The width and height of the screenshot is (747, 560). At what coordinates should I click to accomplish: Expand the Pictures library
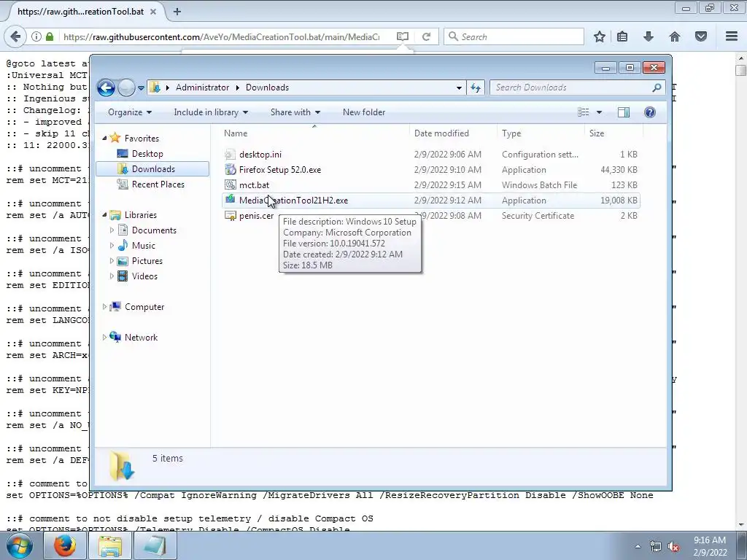tap(112, 261)
